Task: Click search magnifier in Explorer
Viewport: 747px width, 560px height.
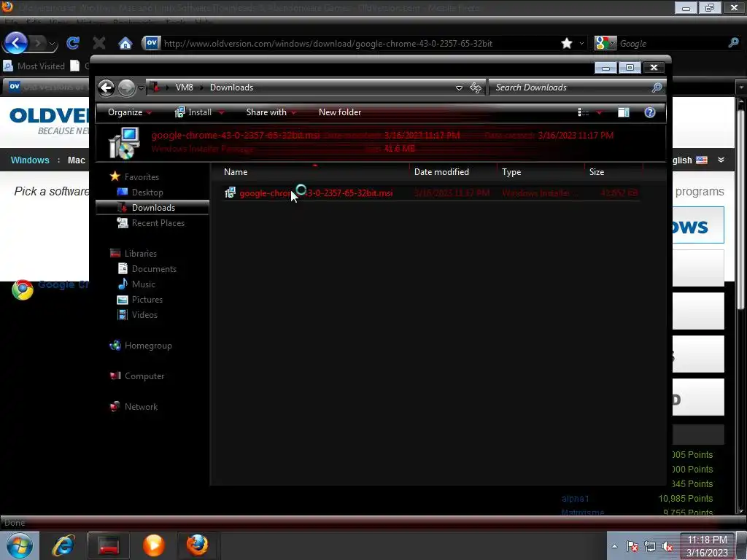Action: tap(657, 87)
